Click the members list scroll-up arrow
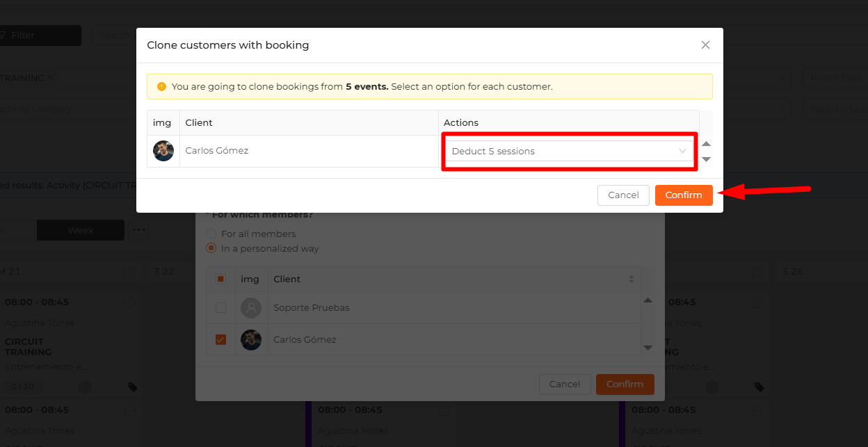The width and height of the screenshot is (868, 447). point(648,300)
